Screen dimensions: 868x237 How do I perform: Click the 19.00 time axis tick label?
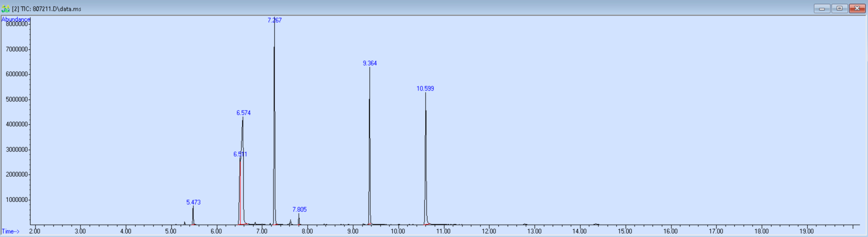pyautogui.click(x=807, y=231)
